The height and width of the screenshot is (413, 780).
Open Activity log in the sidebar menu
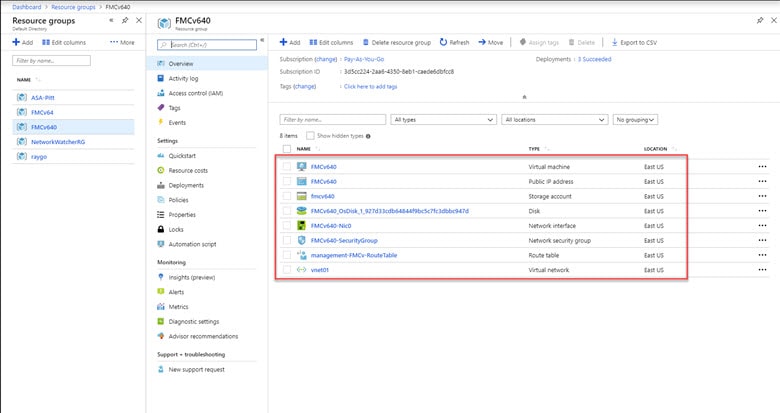184,78
